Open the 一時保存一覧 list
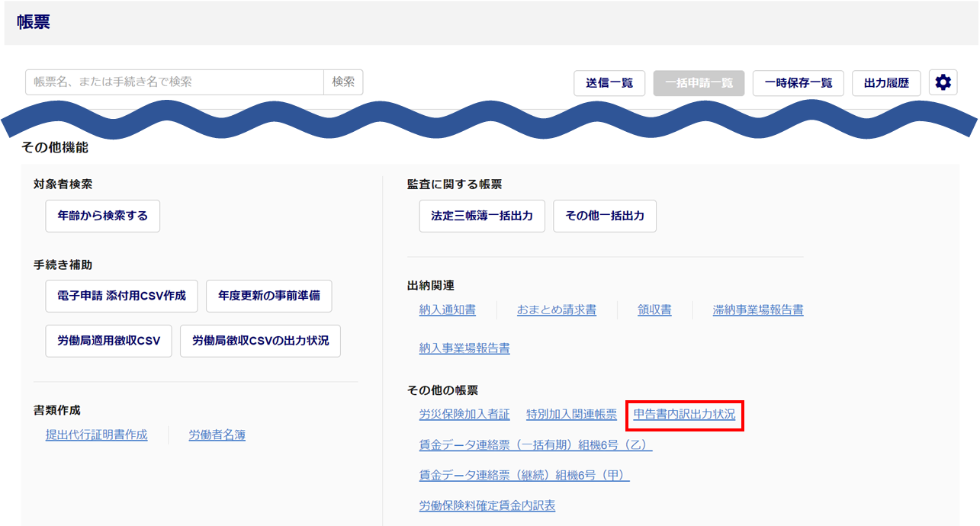980x526 pixels. click(x=798, y=83)
